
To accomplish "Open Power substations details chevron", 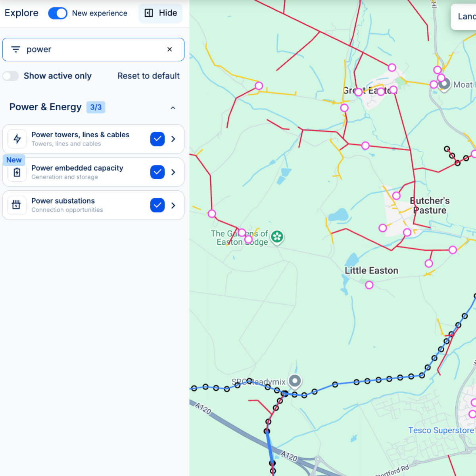I will pyautogui.click(x=173, y=205).
